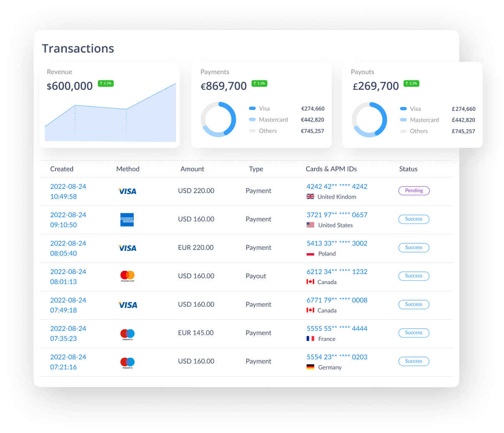Open card details for 4242 42** **** 4242
504x433 pixels.
(337, 186)
